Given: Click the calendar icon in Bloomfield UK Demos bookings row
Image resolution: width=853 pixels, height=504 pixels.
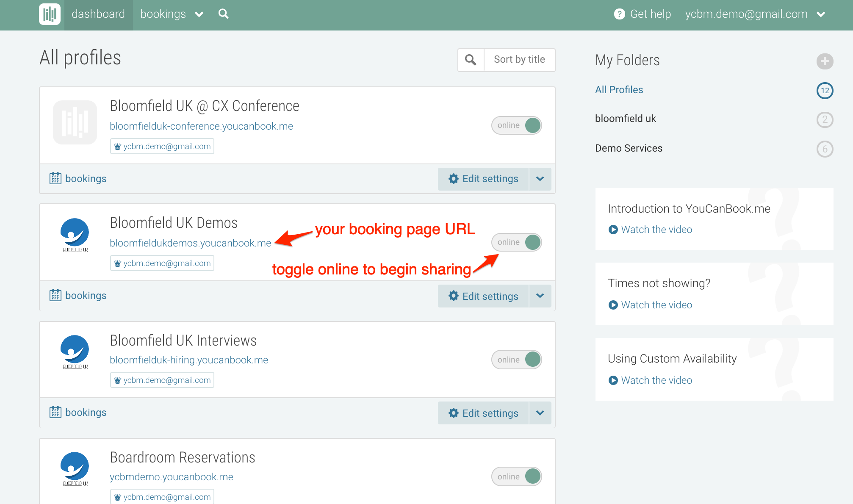Looking at the screenshot, I should pos(55,295).
